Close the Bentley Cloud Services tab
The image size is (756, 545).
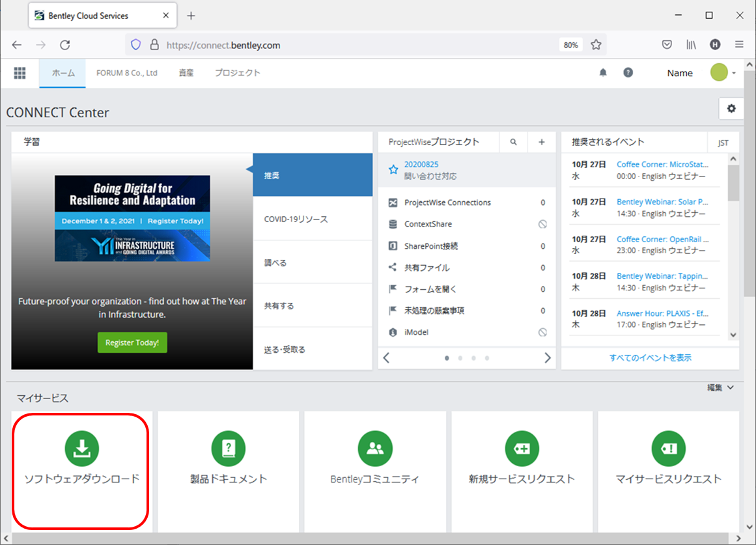pyautogui.click(x=166, y=16)
